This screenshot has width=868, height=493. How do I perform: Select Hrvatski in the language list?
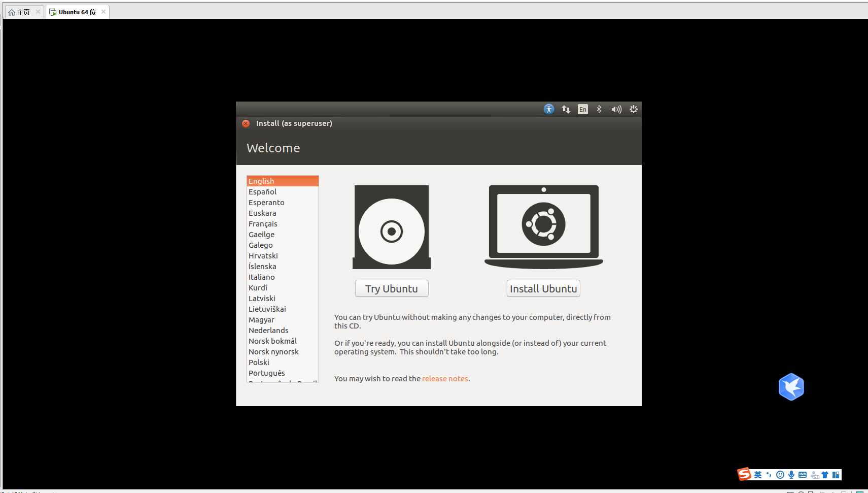[283, 256]
